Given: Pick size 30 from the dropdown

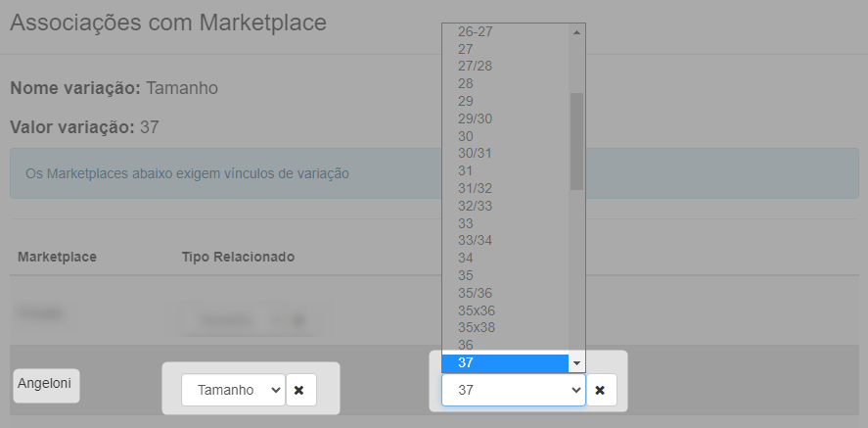Looking at the screenshot, I should [x=504, y=136].
